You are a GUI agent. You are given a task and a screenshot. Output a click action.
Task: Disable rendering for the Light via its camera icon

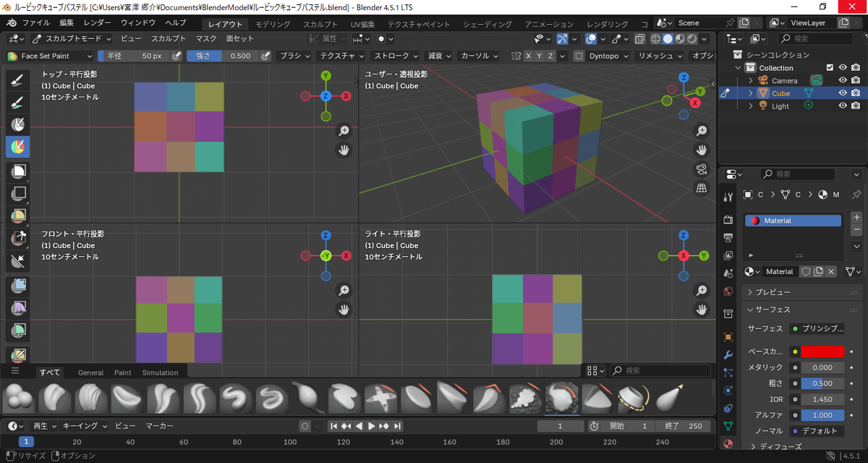(856, 106)
